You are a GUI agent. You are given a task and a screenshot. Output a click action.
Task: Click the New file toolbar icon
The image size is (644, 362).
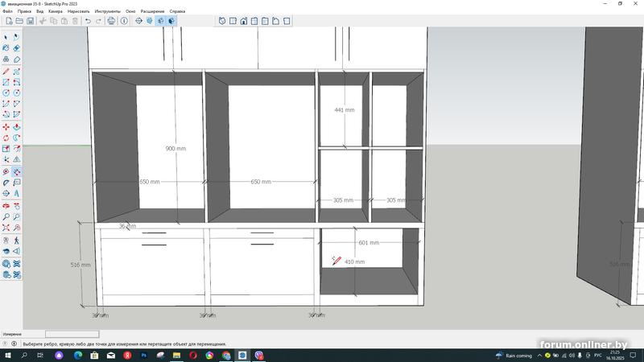tap(9, 21)
